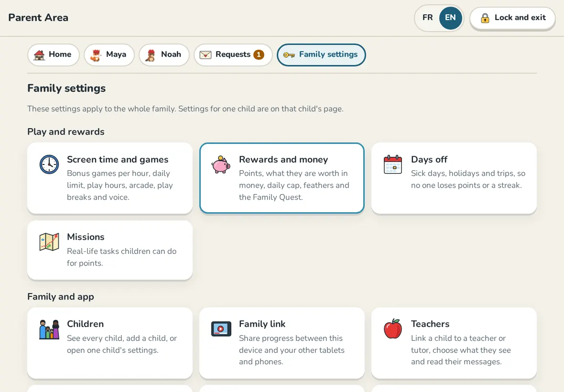Click the Lock and exit button

coord(512,18)
